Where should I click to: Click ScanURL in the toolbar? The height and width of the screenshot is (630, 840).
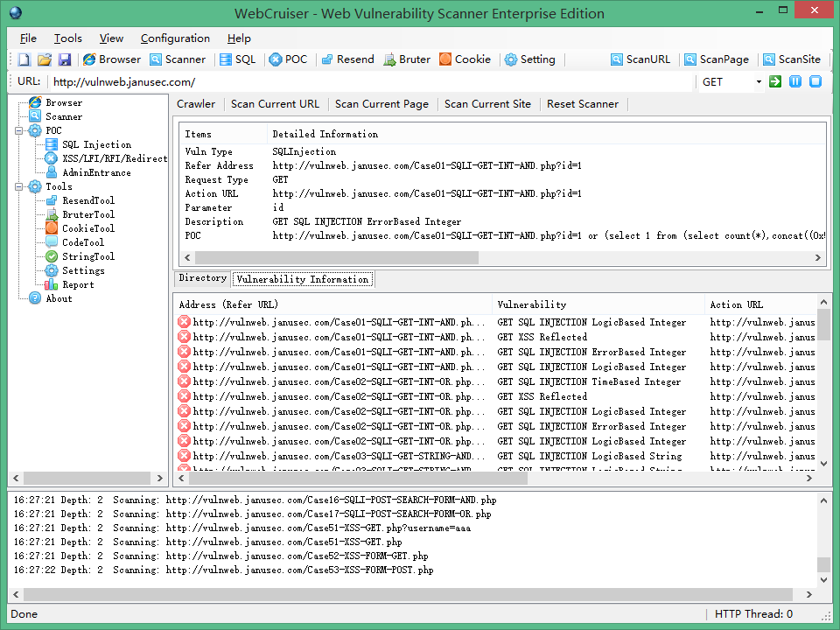click(640, 59)
